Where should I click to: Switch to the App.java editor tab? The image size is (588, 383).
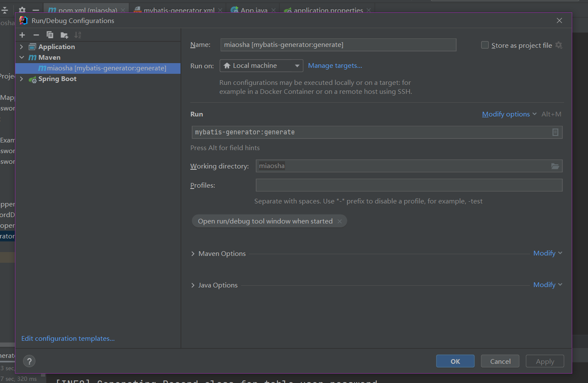tap(253, 10)
